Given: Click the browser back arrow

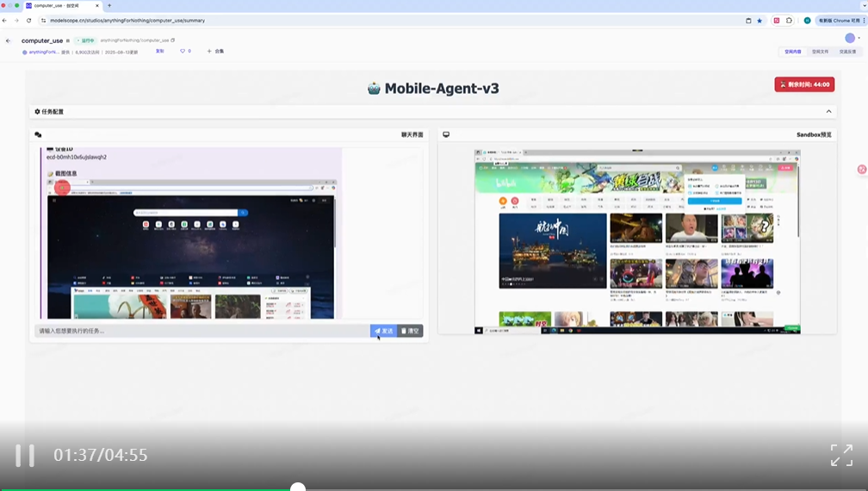Looking at the screenshot, I should pyautogui.click(x=5, y=21).
